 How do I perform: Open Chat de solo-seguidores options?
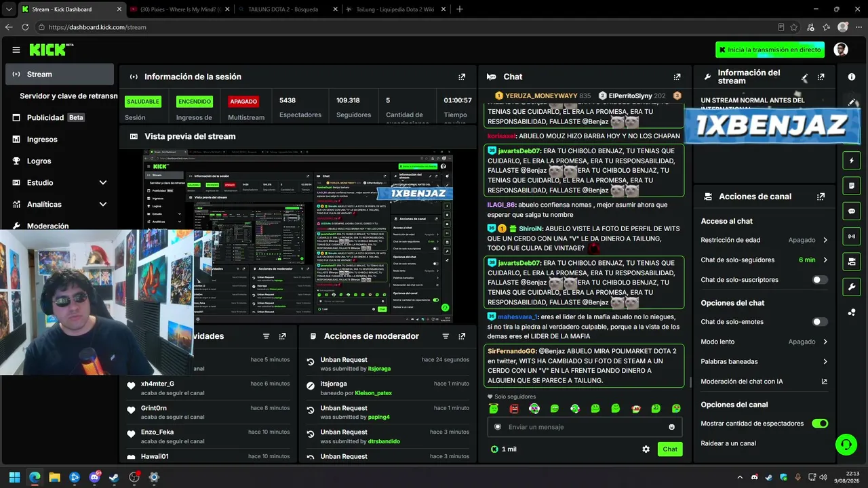[x=764, y=260]
